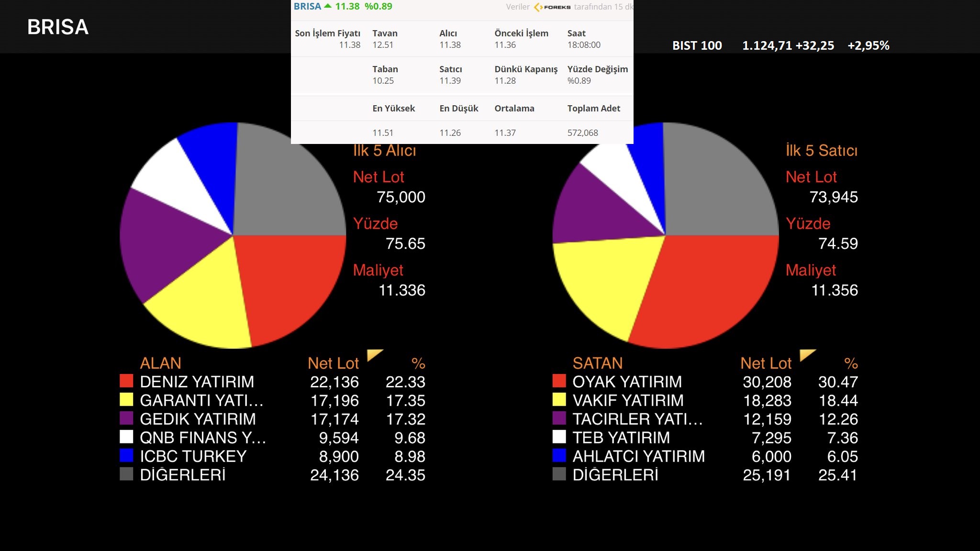Click the Satıcı price 11.39
Screen dimensions: 980x551
point(450,80)
